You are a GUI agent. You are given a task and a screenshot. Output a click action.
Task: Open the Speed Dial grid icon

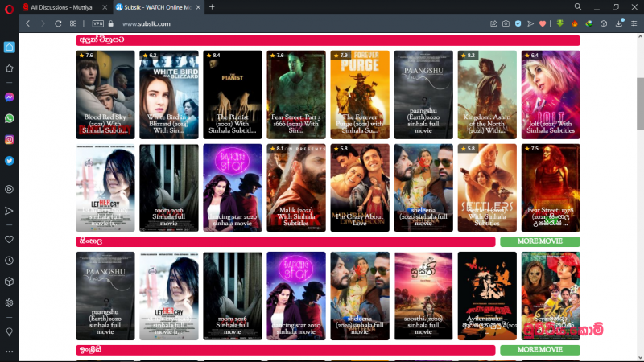73,24
